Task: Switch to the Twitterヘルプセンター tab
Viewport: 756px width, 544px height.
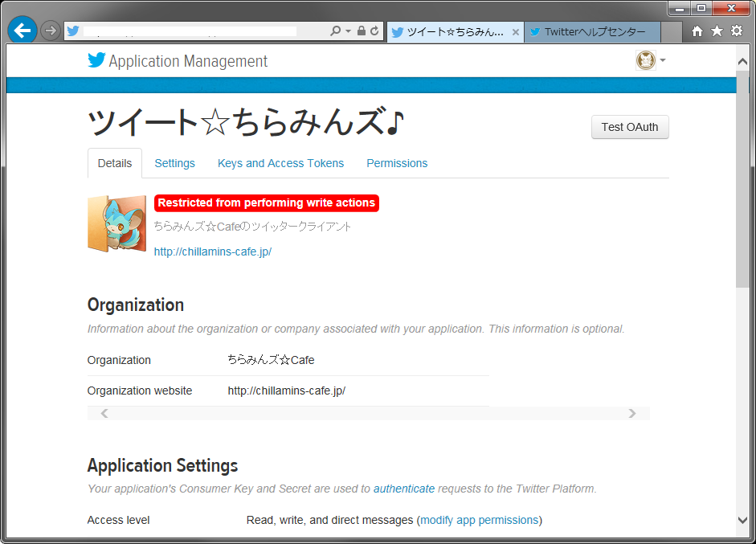Action: [593, 32]
